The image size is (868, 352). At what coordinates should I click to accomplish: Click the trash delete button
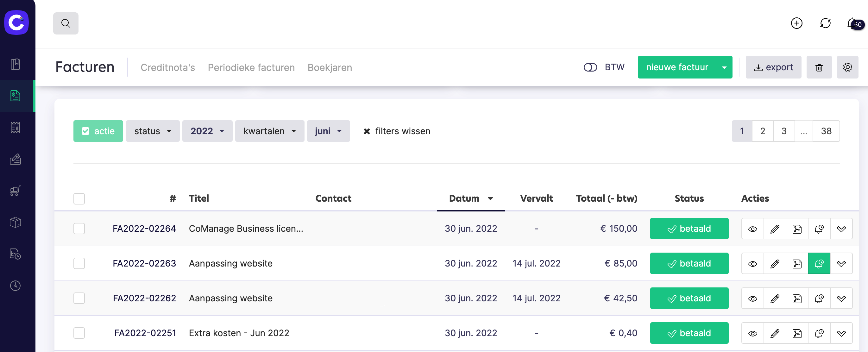pos(819,67)
